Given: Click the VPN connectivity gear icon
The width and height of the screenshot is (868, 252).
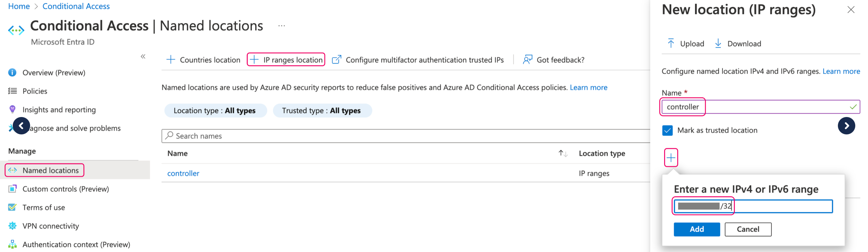Looking at the screenshot, I should point(12,226).
